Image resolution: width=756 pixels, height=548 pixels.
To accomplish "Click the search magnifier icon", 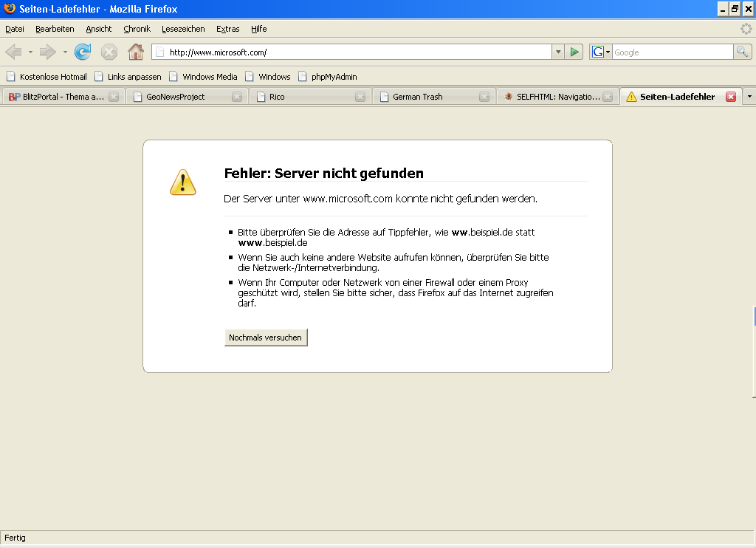I will pyautogui.click(x=742, y=52).
